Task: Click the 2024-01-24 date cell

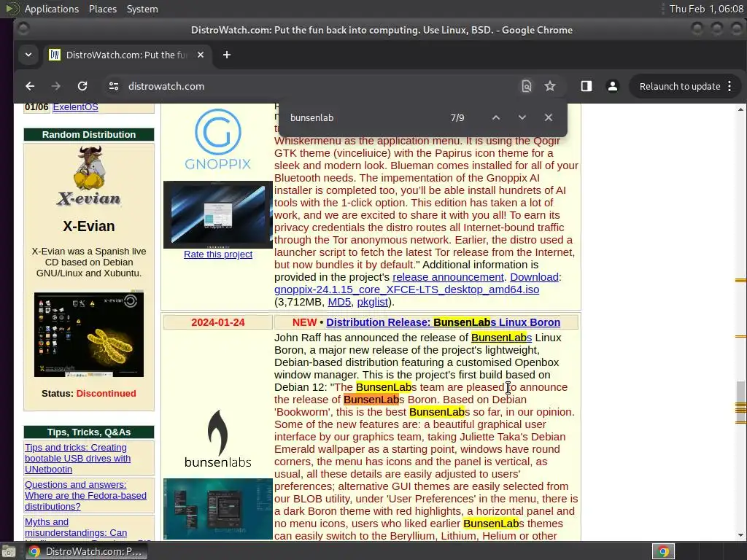Action: 217,322
